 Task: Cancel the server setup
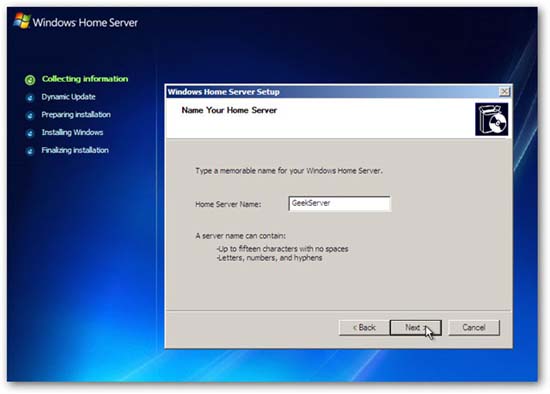coord(474,328)
